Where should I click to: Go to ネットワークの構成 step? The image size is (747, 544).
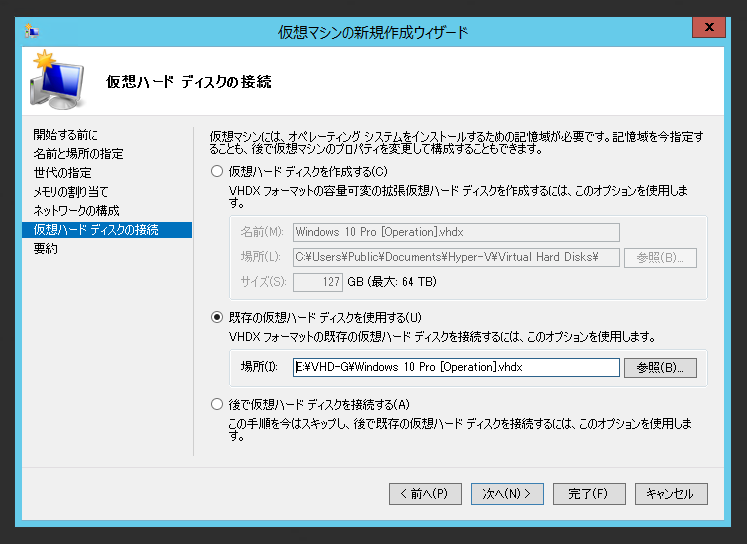[76, 211]
